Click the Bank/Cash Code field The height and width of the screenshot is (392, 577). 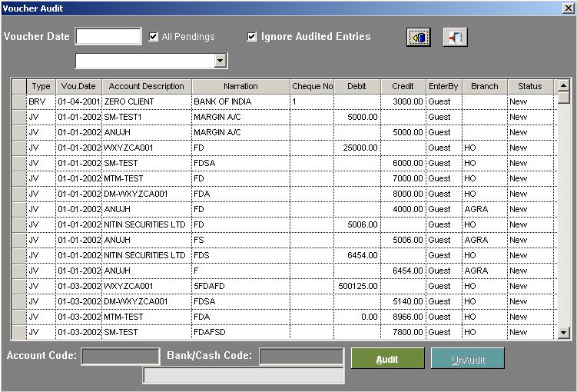point(301,357)
